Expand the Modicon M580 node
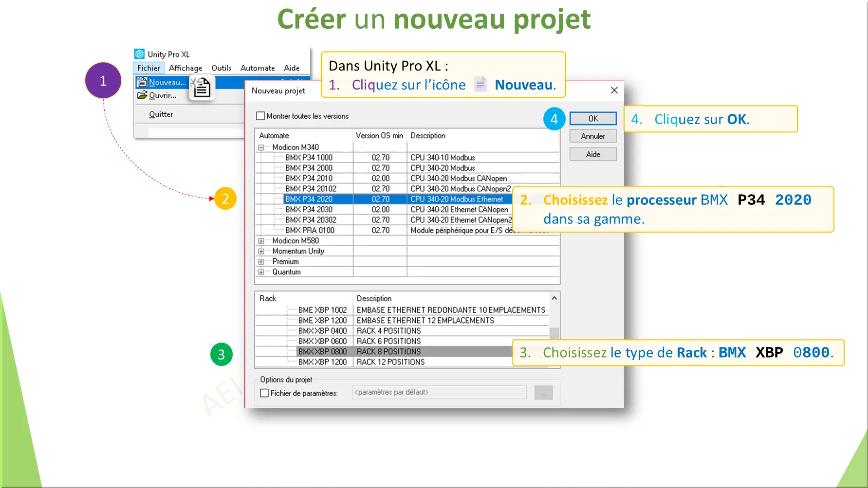The height and width of the screenshot is (488, 868). (261, 240)
